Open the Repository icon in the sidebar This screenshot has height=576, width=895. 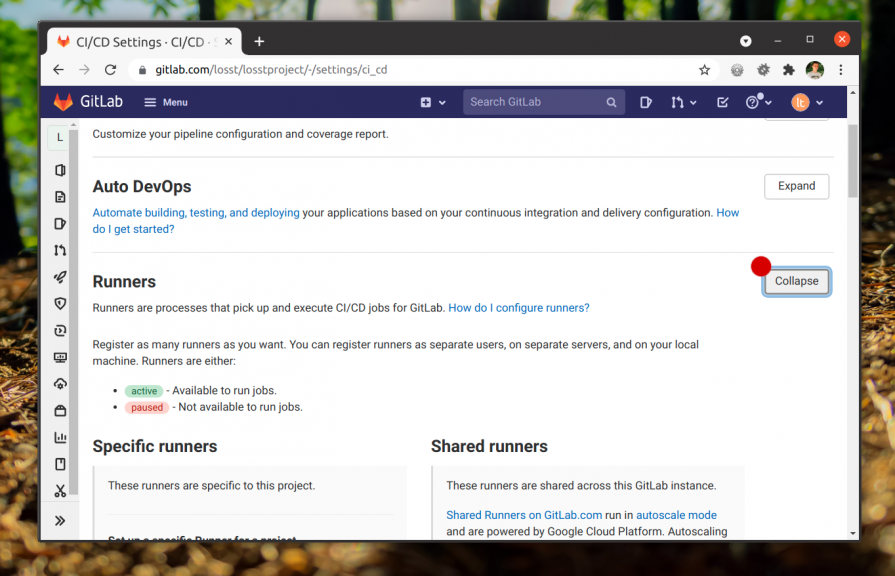coord(60,197)
